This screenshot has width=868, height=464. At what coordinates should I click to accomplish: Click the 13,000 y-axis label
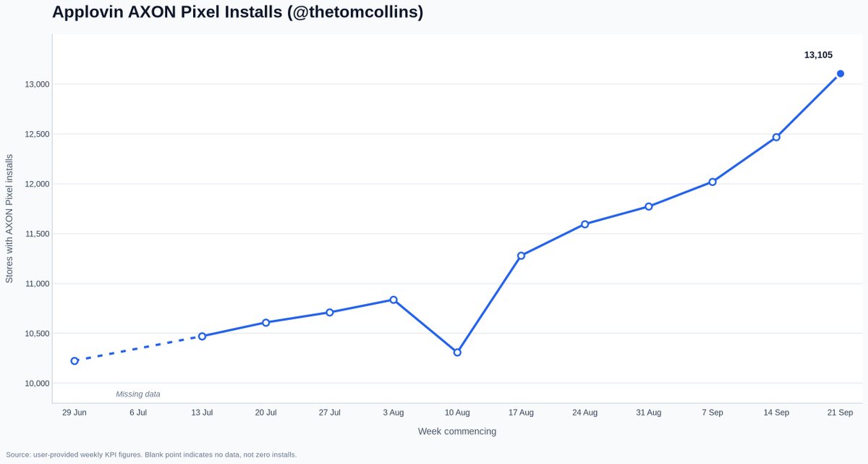click(35, 84)
